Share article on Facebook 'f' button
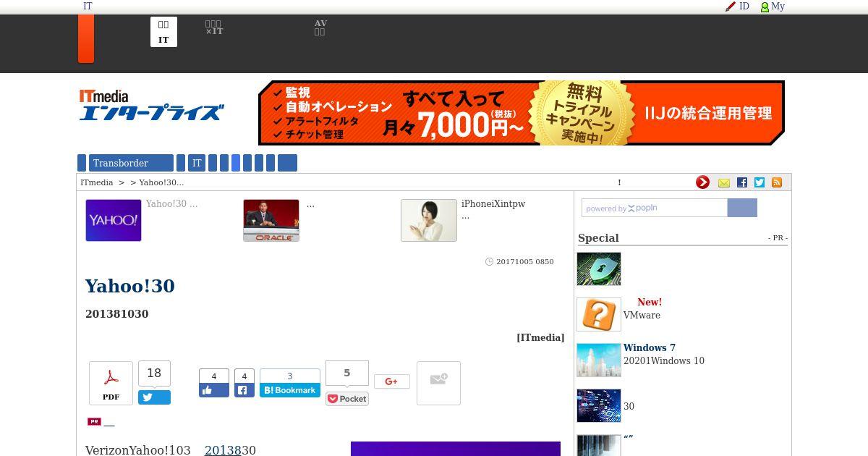Viewport: 868px width, 456px height. (244, 390)
